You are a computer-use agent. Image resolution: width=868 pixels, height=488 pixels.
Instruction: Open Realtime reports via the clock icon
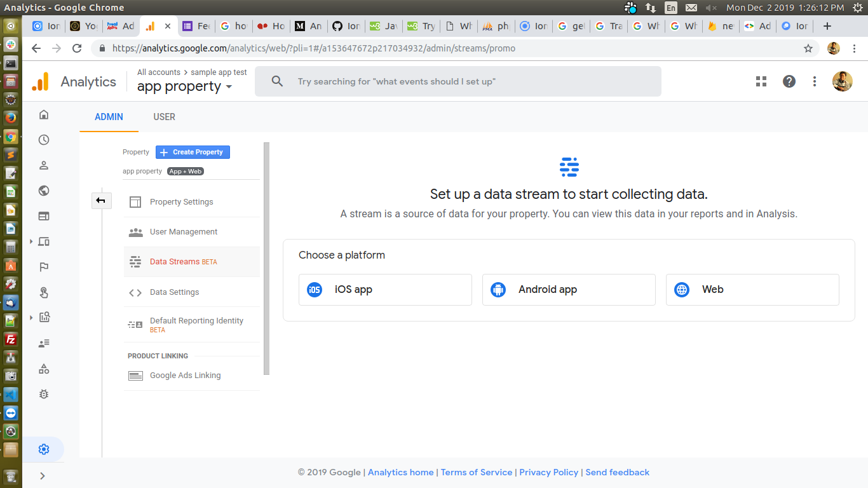tap(43, 139)
